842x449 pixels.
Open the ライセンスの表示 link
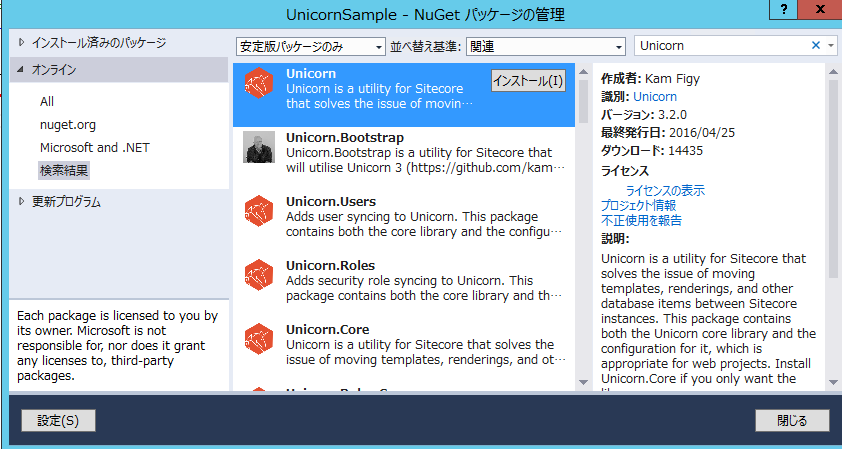coord(665,190)
